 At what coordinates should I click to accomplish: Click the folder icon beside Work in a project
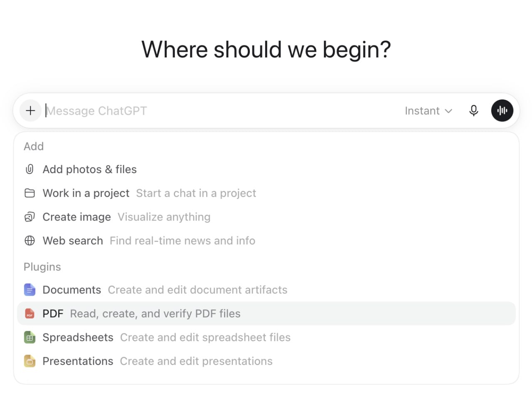30,193
